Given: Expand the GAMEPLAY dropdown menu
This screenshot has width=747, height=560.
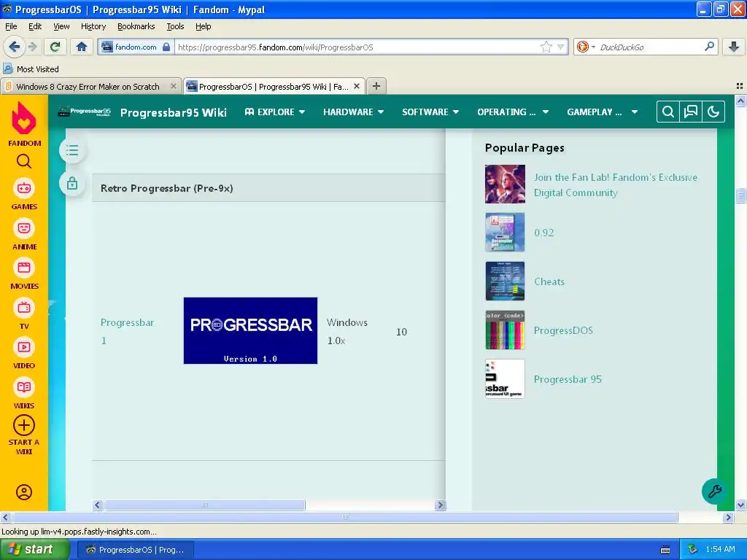Looking at the screenshot, I should click(x=602, y=112).
